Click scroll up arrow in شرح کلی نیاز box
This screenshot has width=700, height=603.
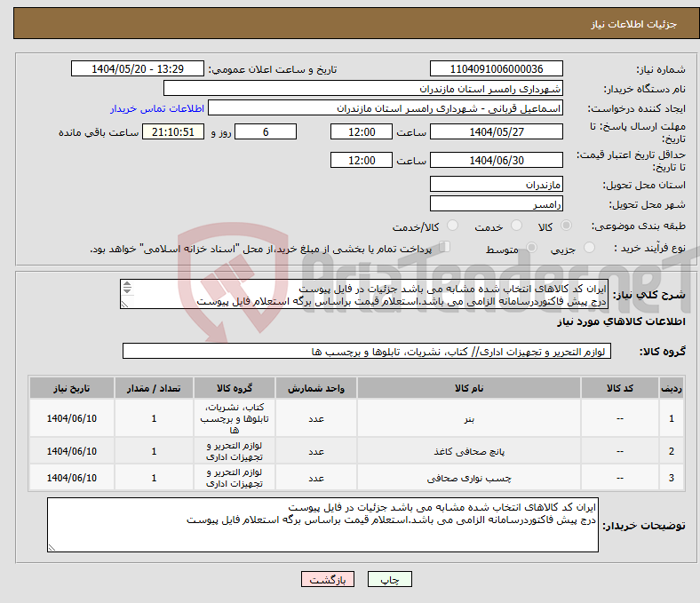[127, 284]
